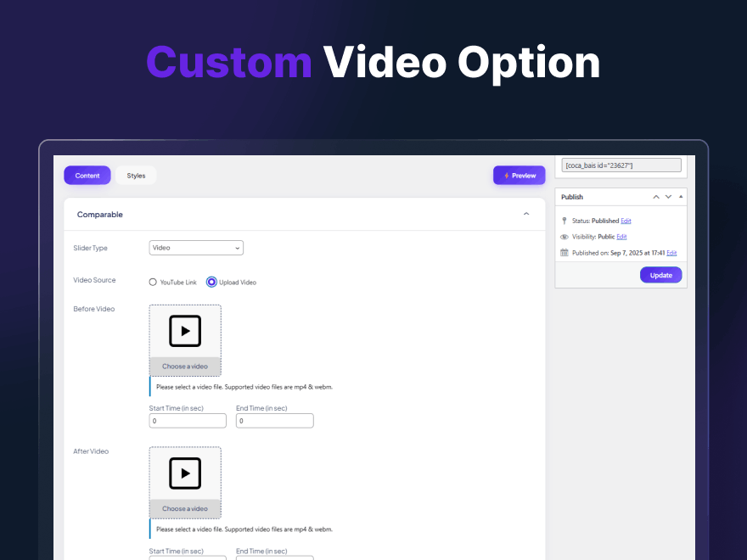The image size is (747, 560).
Task: Collapse the Publish panel with its toggle arrow
Action: [x=681, y=196]
